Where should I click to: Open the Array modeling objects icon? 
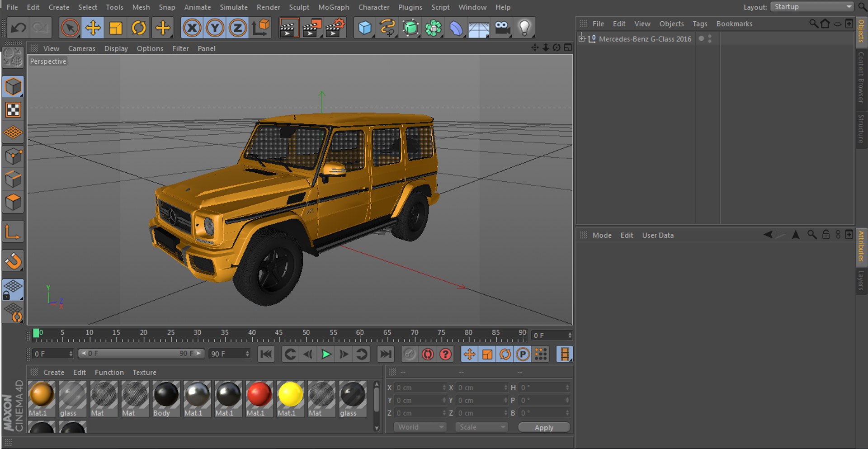pyautogui.click(x=433, y=28)
